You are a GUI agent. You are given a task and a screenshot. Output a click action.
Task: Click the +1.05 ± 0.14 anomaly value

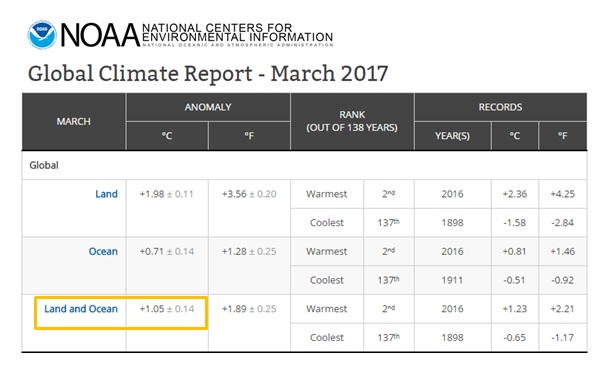pos(167,309)
